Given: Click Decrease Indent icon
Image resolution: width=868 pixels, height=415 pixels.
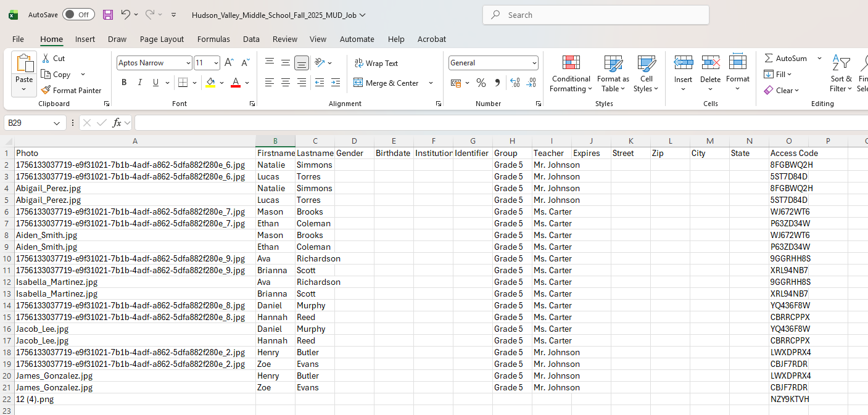Looking at the screenshot, I should coord(320,83).
